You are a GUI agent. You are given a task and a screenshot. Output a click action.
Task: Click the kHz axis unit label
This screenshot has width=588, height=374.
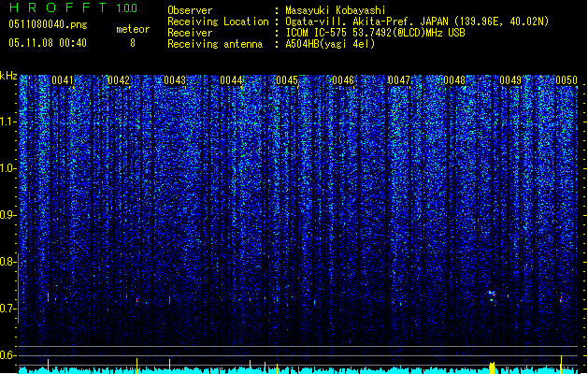(x=8, y=76)
